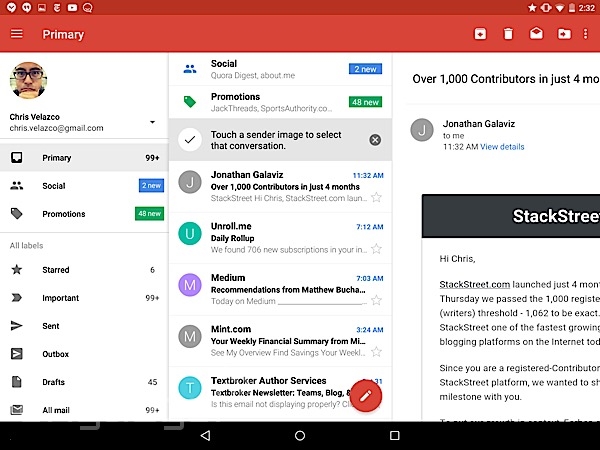The image size is (600, 450).
Task: Click Chris Velazco profile photo
Action: 28,80
